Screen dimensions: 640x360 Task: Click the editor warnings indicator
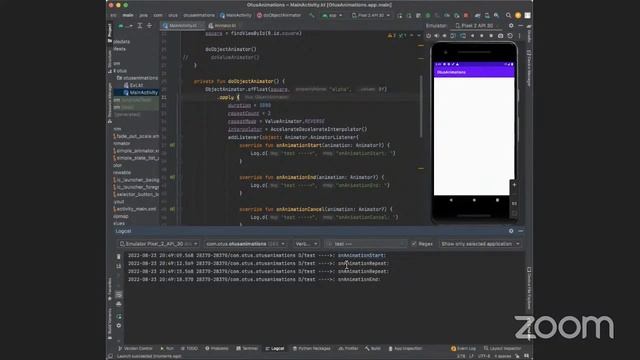pyautogui.click(x=396, y=36)
